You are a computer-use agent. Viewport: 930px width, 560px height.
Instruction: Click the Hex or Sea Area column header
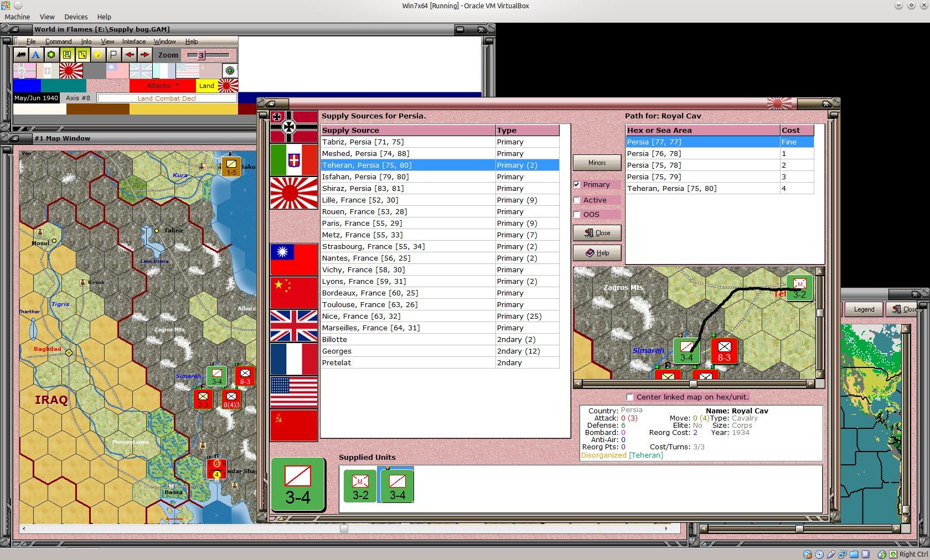tap(703, 131)
